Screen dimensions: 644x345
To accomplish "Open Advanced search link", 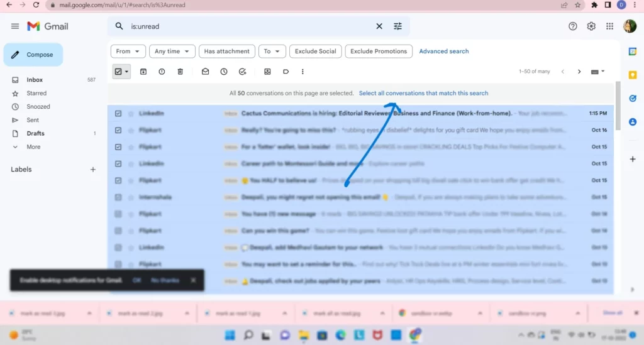I will coord(443,52).
